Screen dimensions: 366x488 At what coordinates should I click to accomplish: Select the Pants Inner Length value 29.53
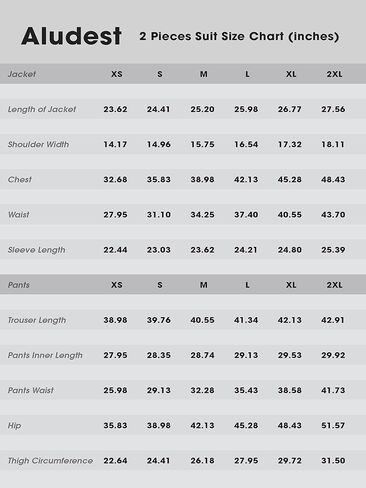(x=290, y=355)
